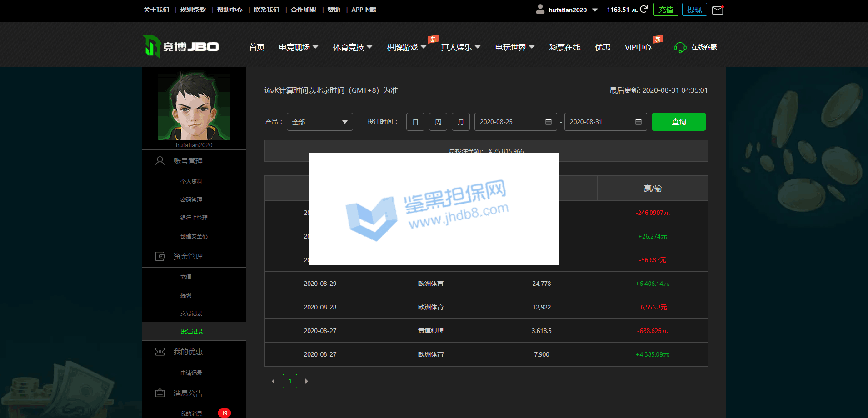Click the user profile icon beside hufatian2020
Viewport: 868px width, 418px height.
(540, 9)
